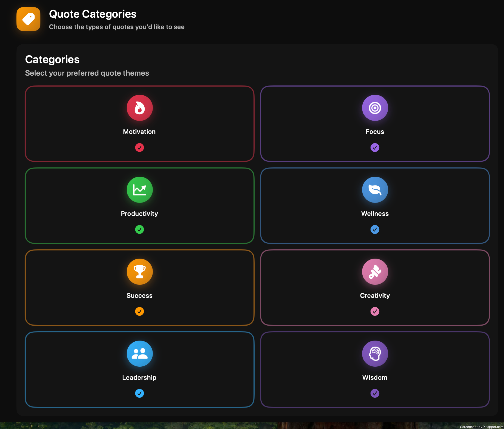Deselect the Success orange checkmark

point(139,311)
